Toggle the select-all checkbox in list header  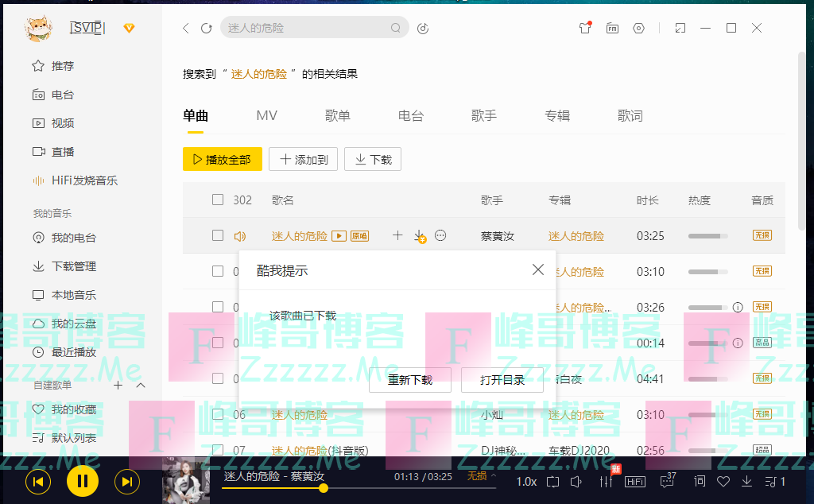(218, 200)
